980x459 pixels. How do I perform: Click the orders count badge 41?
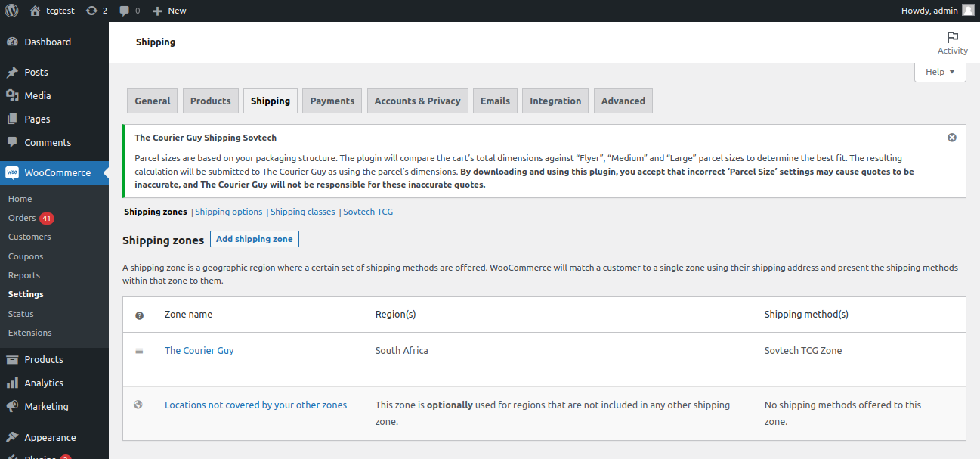pyautogui.click(x=47, y=218)
